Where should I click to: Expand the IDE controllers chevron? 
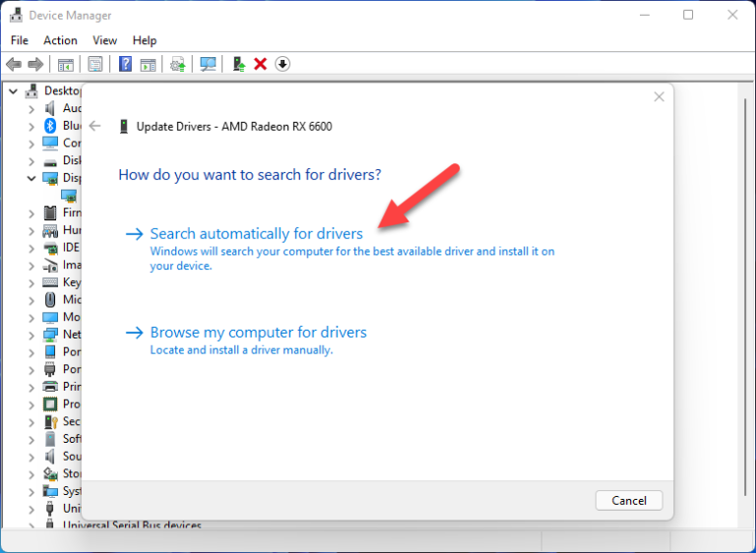[x=31, y=248]
